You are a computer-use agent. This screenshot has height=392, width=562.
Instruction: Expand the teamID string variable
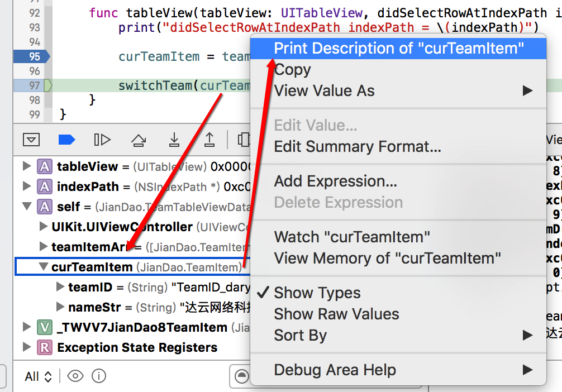60,286
